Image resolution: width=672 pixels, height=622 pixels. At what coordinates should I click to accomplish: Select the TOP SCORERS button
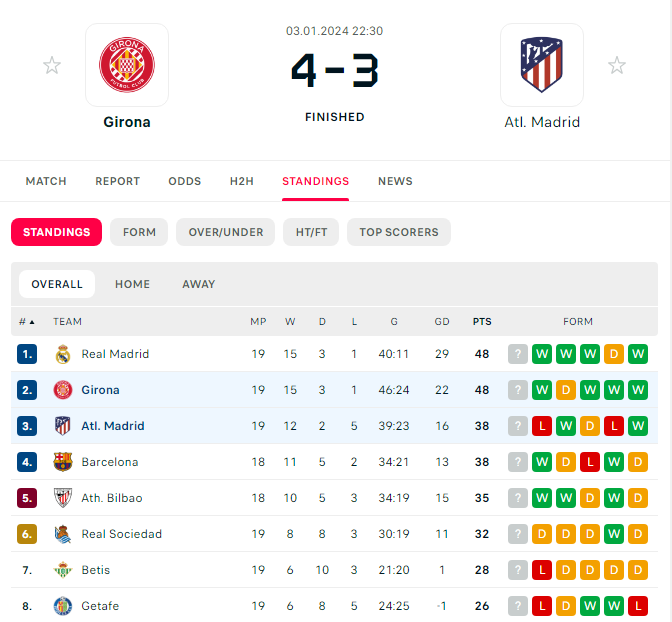(x=399, y=232)
